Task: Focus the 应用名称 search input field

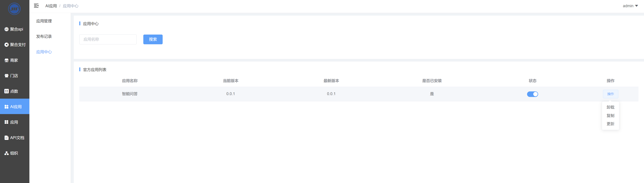Action: tap(108, 39)
